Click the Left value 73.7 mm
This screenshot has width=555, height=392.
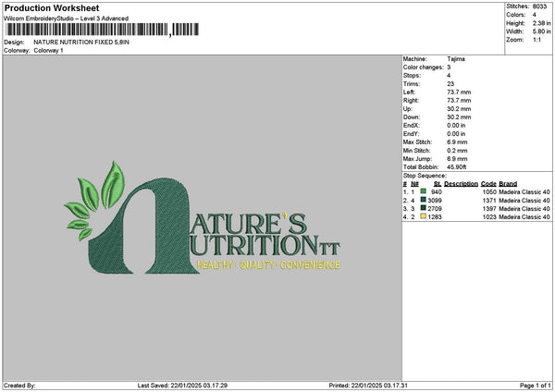459,92
